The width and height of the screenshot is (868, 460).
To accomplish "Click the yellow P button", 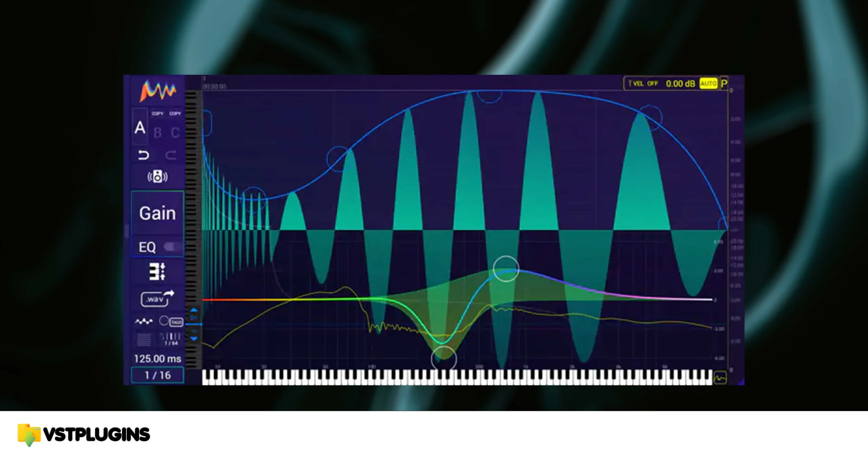I will tap(724, 83).
